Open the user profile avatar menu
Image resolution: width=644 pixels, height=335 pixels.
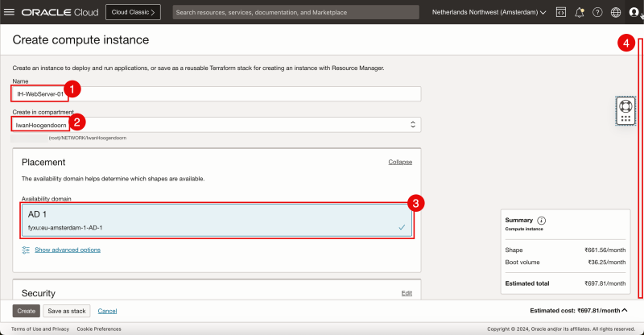634,12
